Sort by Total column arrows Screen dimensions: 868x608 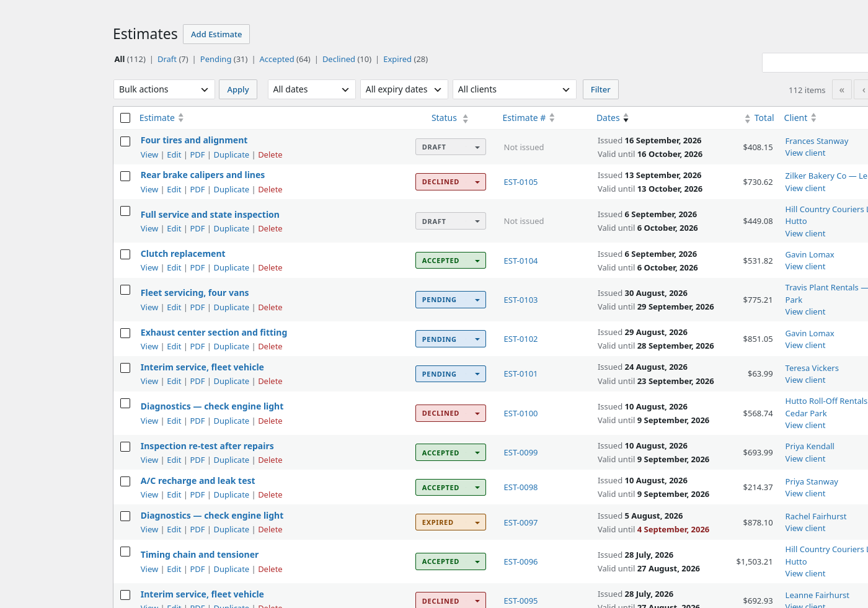pos(747,118)
